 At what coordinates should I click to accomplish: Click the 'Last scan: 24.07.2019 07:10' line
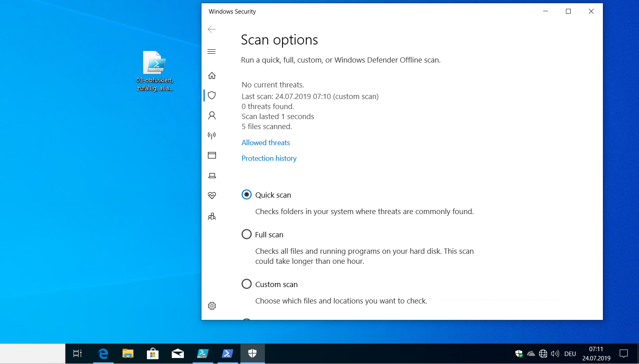[310, 97]
